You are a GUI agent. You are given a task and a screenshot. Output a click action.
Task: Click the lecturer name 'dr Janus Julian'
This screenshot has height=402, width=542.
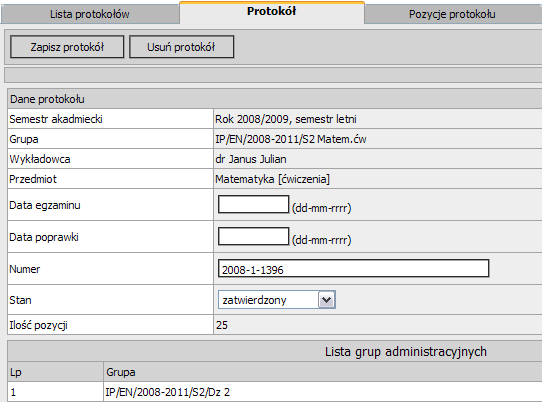click(251, 159)
